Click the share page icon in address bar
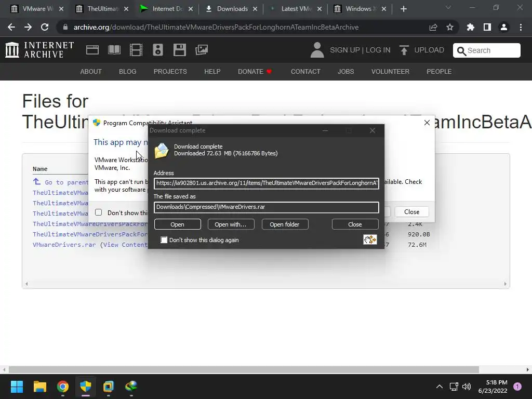 coord(433,27)
